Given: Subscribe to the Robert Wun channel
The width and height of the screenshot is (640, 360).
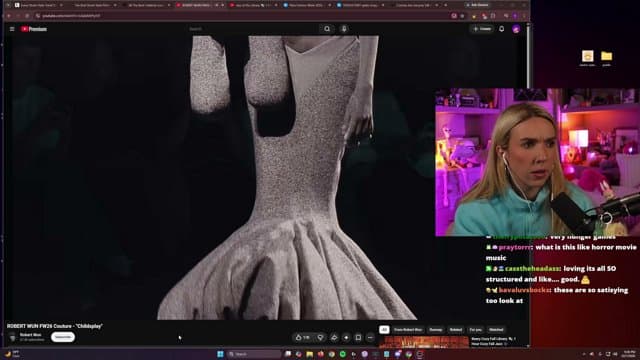Looking at the screenshot, I should click(x=63, y=337).
